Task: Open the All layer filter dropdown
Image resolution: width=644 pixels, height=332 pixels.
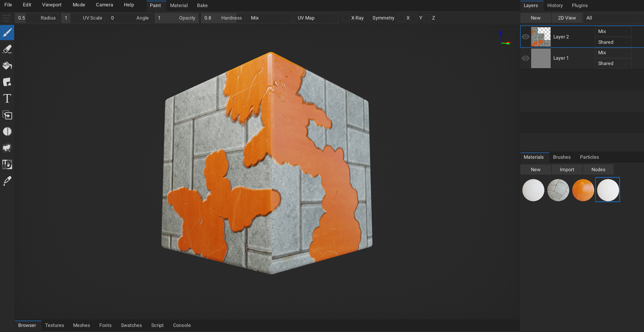Action: [x=613, y=18]
